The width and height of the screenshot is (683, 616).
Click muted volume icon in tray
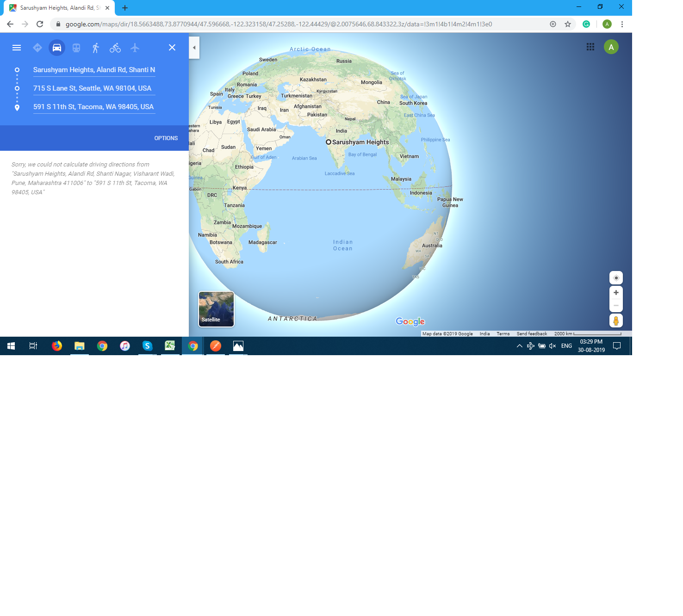[x=553, y=346]
